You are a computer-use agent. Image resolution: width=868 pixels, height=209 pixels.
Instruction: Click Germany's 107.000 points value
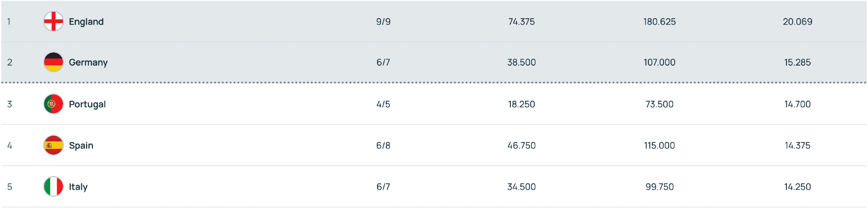click(659, 63)
